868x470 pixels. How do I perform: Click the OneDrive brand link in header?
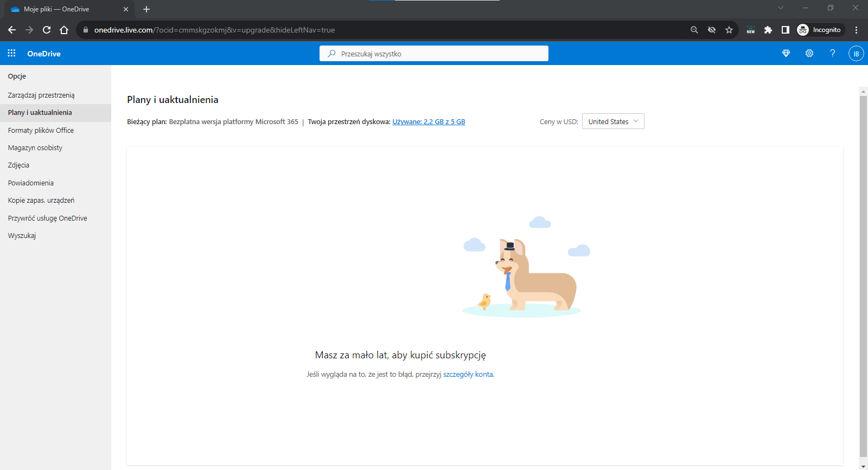coord(44,54)
